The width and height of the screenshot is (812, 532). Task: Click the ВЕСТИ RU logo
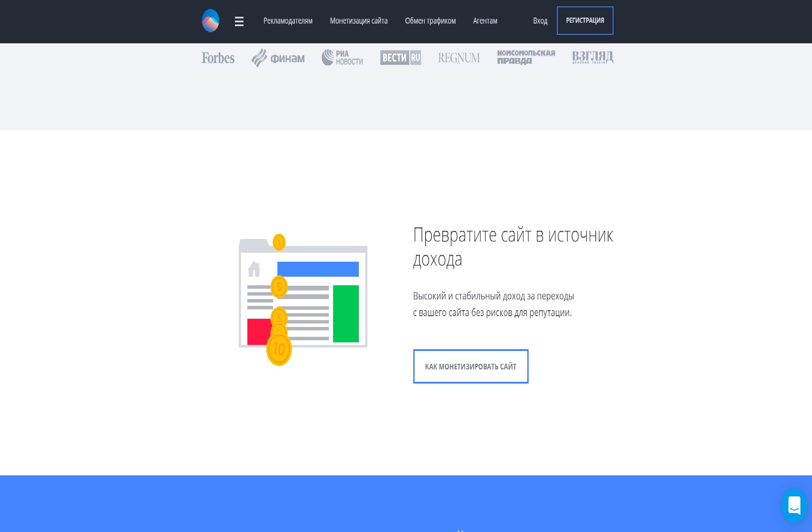(400, 57)
